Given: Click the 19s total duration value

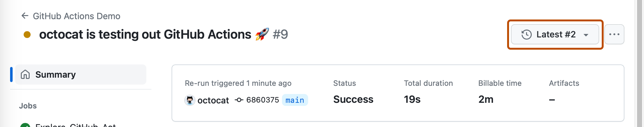Looking at the screenshot, I should [x=412, y=99].
